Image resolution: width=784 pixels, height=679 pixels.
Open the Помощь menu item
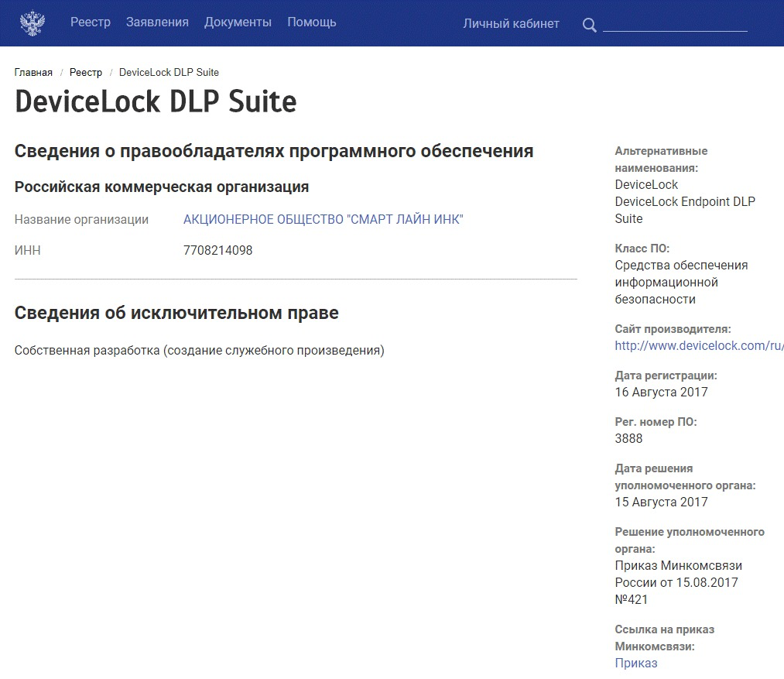pyautogui.click(x=311, y=22)
